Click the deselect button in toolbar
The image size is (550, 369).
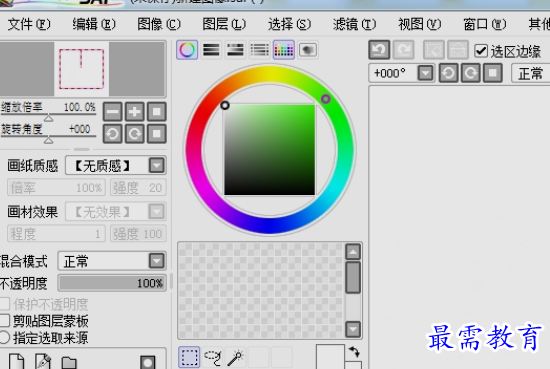coord(434,50)
